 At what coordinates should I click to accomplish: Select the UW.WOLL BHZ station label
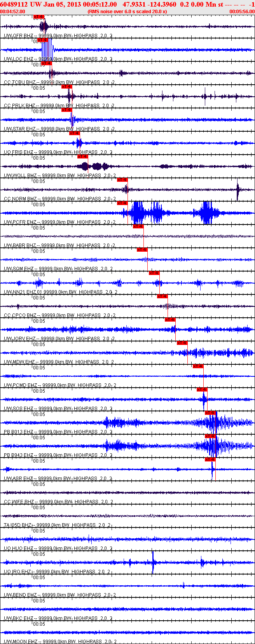(59, 176)
